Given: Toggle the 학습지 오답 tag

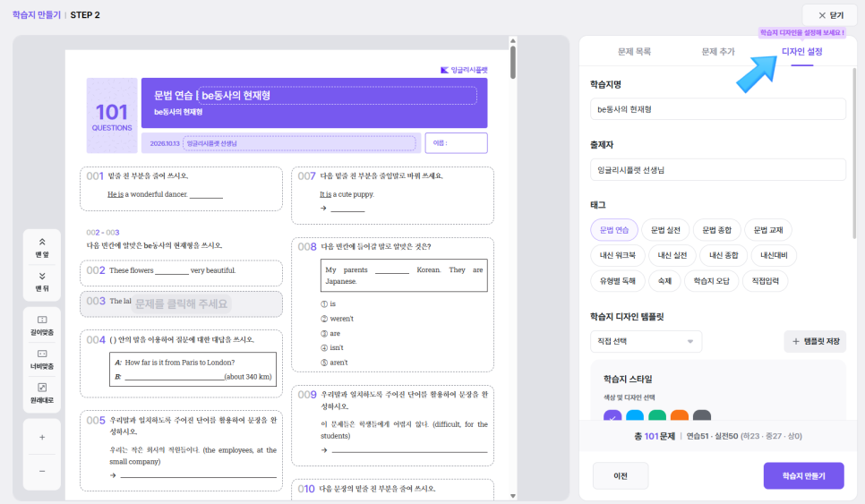Looking at the screenshot, I should pyautogui.click(x=711, y=281).
